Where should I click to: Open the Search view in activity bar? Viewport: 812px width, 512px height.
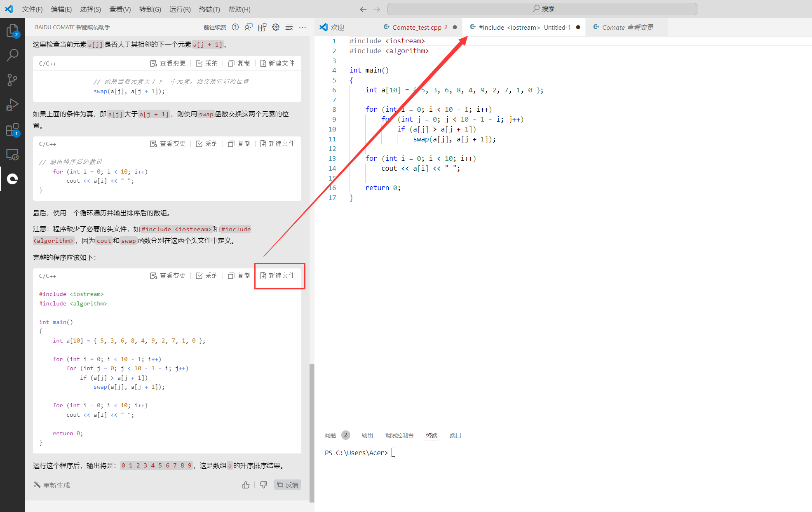12,55
